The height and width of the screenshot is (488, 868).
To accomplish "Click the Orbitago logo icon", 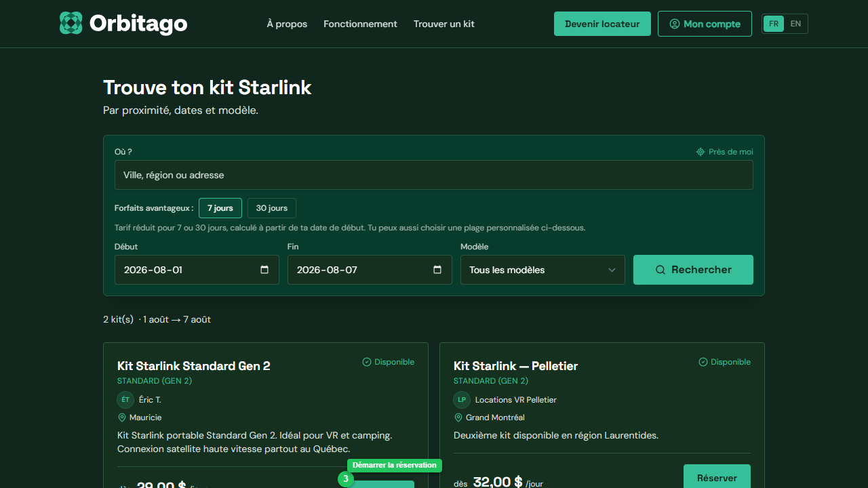I will (x=71, y=24).
